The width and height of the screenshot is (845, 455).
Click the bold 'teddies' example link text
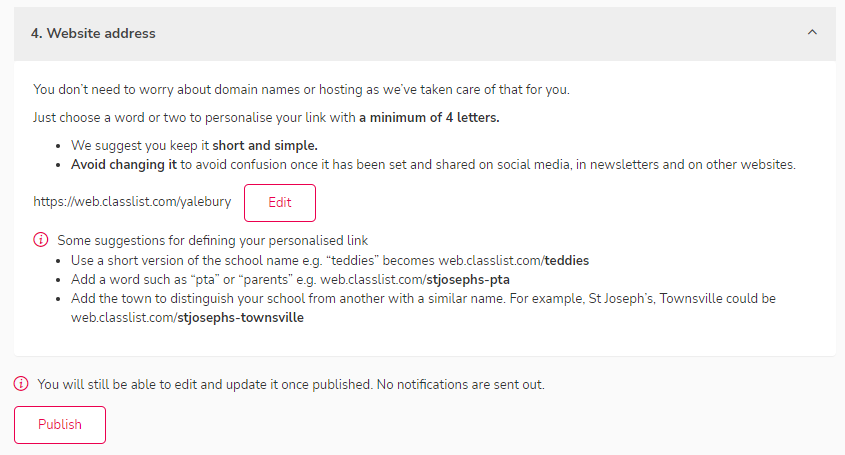coord(566,260)
